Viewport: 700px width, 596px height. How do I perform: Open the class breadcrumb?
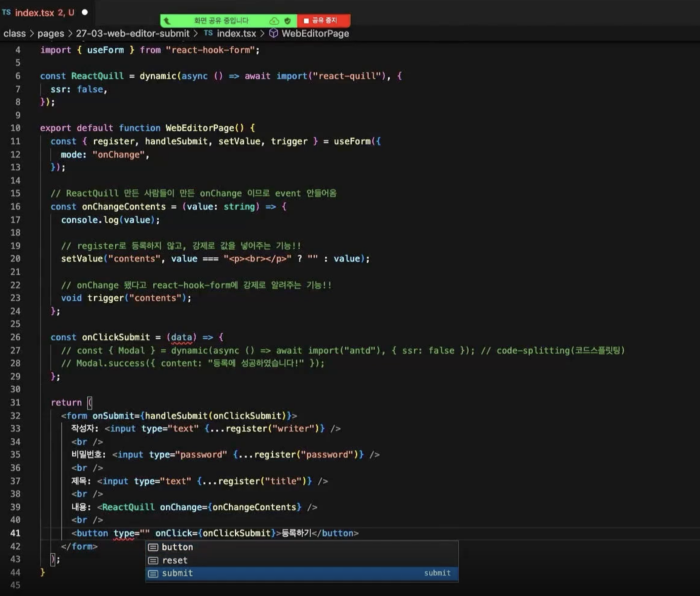coord(14,34)
